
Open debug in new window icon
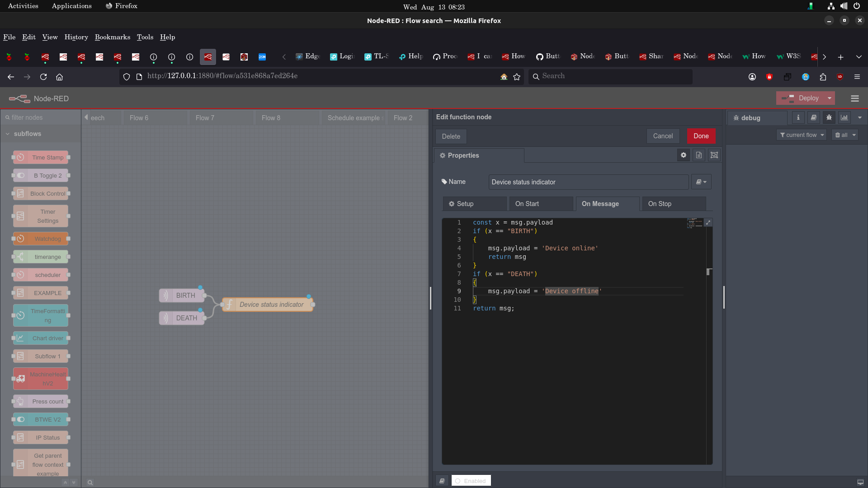[x=860, y=482]
